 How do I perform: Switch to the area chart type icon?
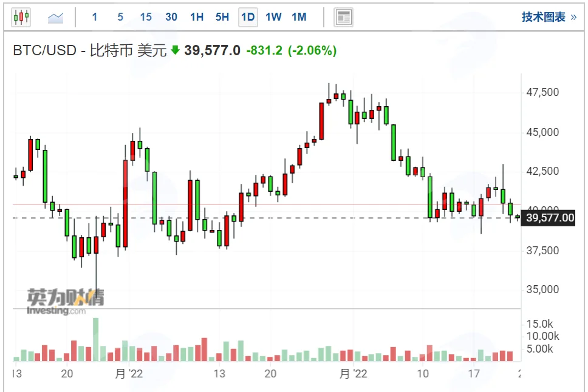click(x=55, y=17)
